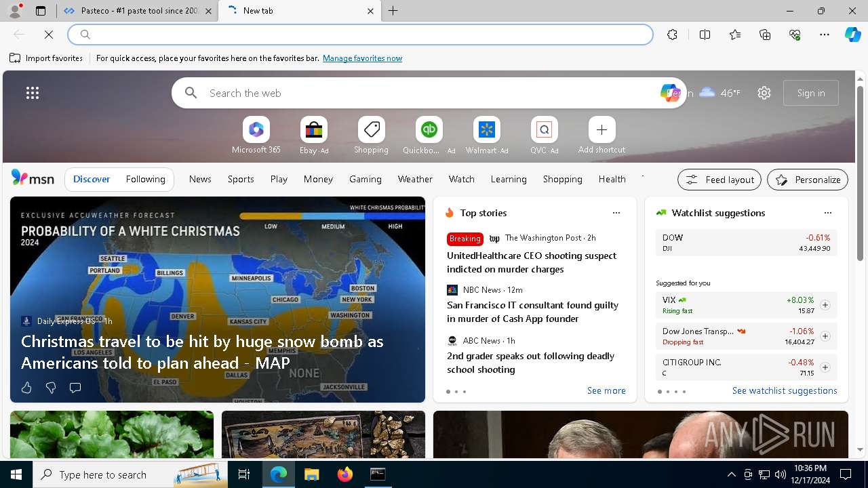Open San Francisco IT consultant story
Screen dimensions: 868x488
pyautogui.click(x=532, y=312)
